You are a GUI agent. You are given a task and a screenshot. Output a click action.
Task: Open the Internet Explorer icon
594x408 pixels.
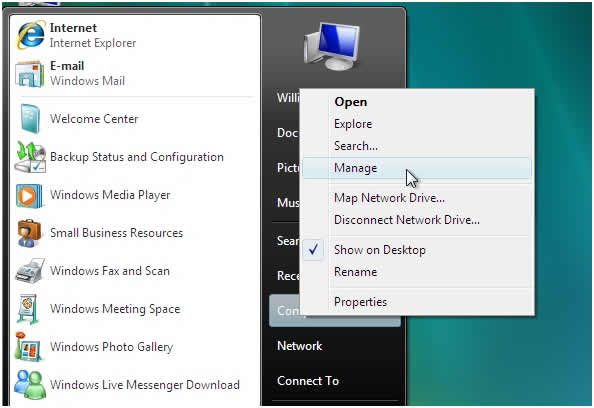click(x=31, y=35)
